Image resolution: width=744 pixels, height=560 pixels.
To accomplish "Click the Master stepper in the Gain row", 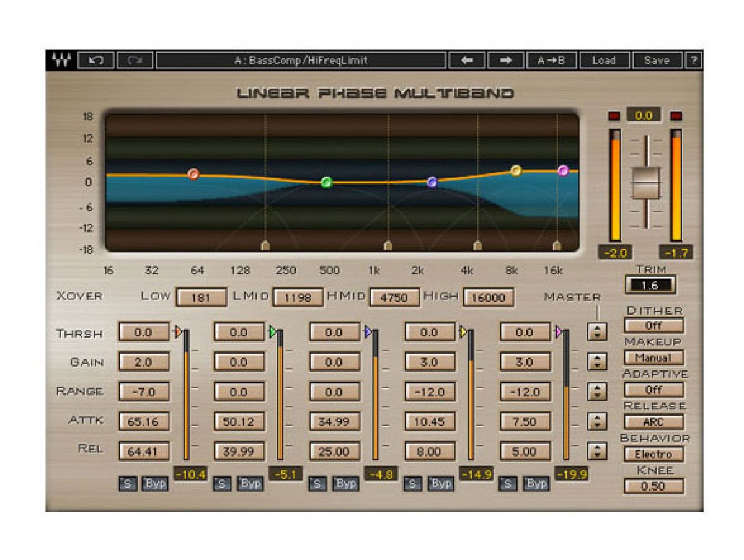I will (x=597, y=362).
